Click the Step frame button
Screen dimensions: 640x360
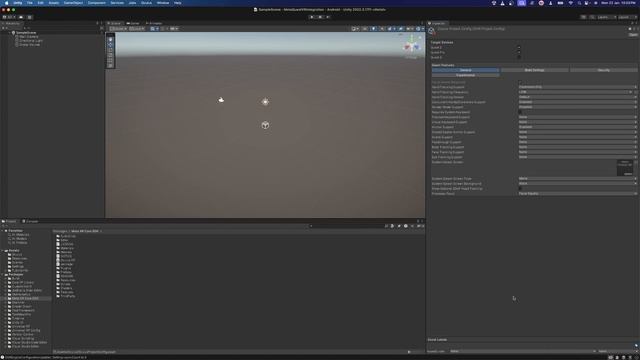pyautogui.click(x=328, y=17)
